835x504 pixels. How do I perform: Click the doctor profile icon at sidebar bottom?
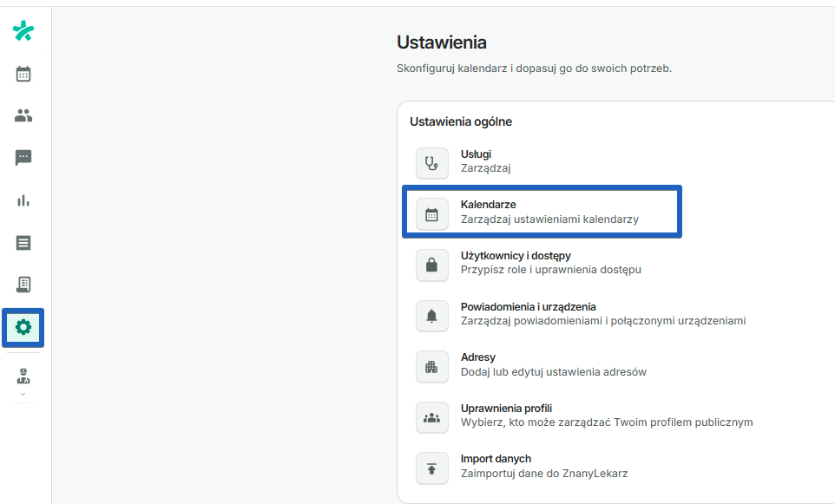[23, 376]
